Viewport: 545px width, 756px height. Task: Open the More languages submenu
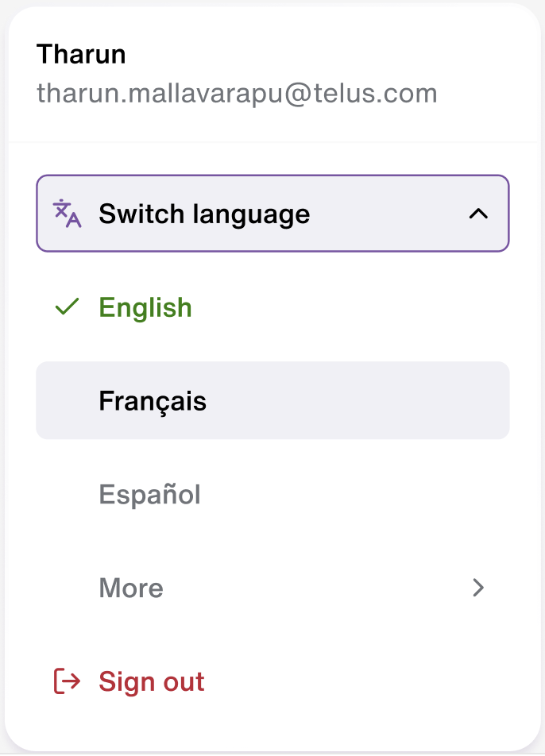(x=272, y=588)
